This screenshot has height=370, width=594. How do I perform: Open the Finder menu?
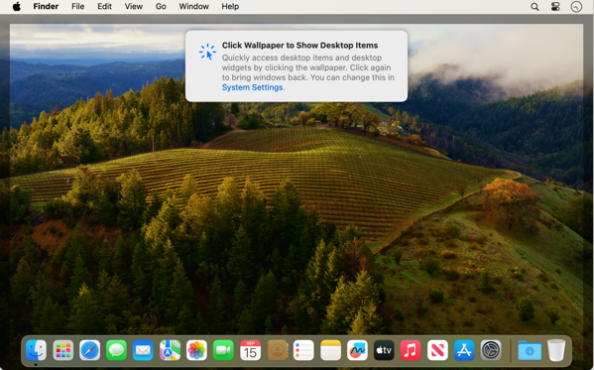coord(46,6)
